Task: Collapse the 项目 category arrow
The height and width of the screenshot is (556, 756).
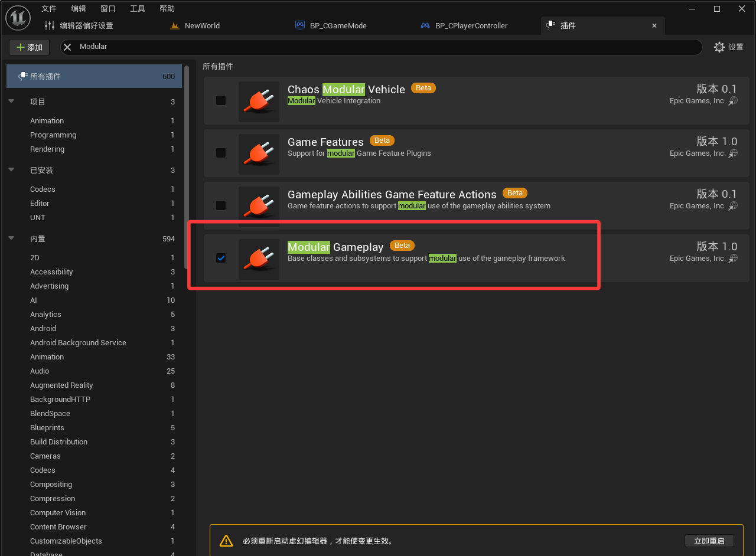Action: coord(11,102)
